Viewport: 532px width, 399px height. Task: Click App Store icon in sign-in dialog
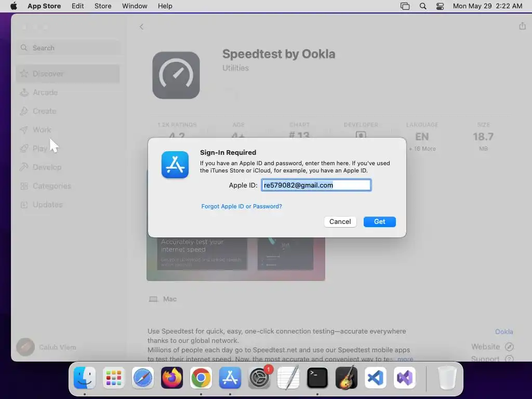175,165
